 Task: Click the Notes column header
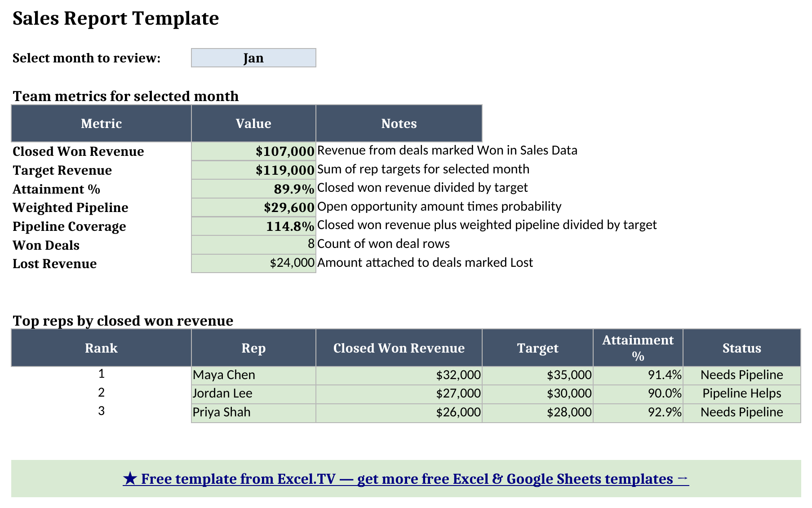(x=399, y=124)
